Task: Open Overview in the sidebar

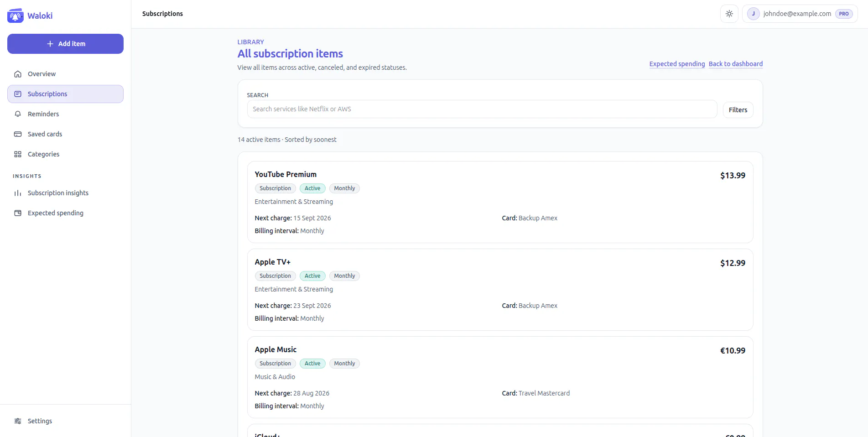Action: [65, 74]
